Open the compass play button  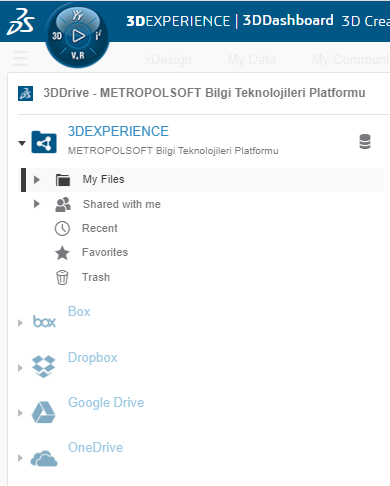pyautogui.click(x=78, y=36)
